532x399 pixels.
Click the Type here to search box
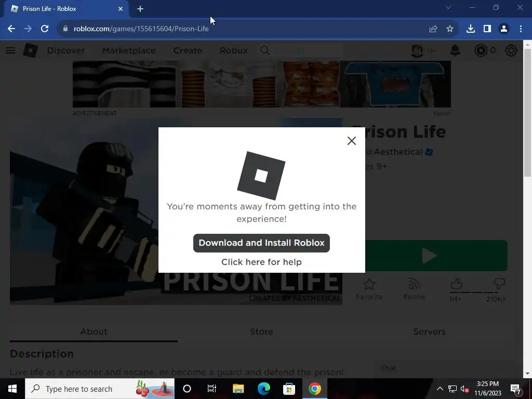(100, 389)
